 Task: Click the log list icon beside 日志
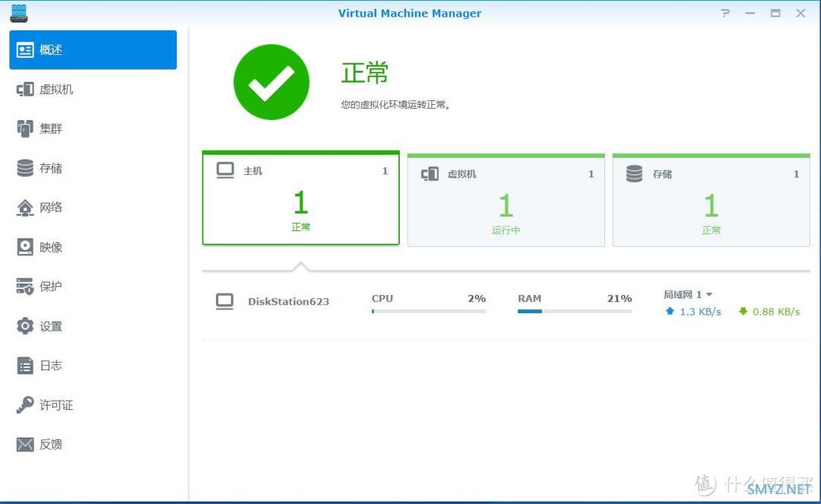[25, 366]
